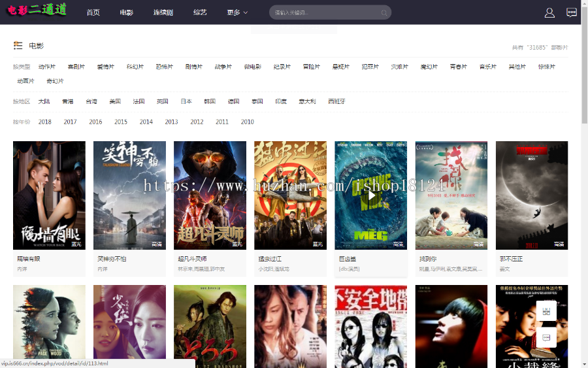Screen dimensions: 588x368
Task: Filter by region 德国
Action: tap(234, 102)
